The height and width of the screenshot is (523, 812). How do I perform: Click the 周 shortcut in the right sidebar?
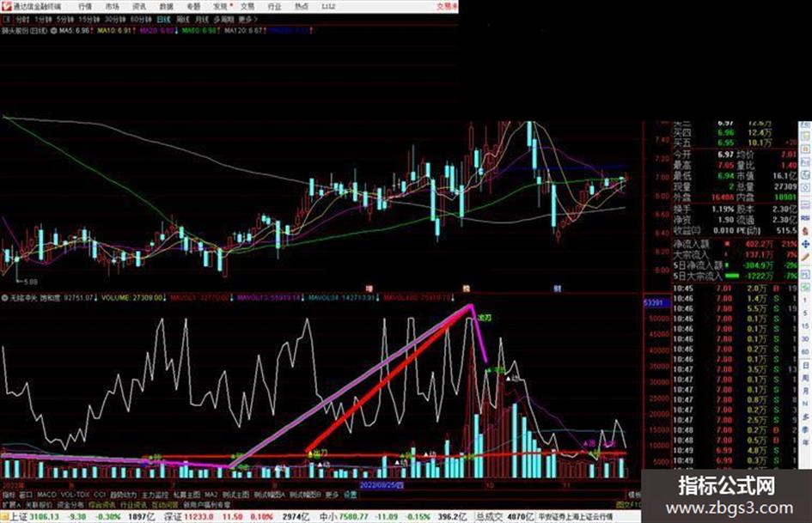805,379
